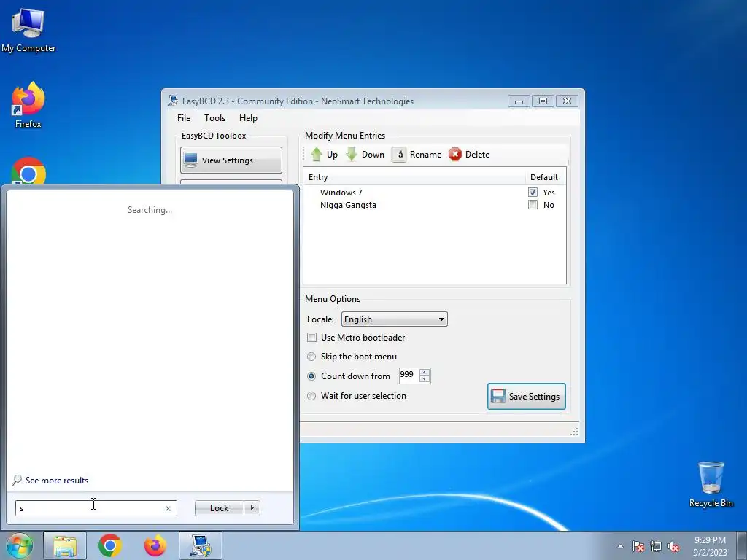Click the Show desktop strip

[x=741, y=545]
